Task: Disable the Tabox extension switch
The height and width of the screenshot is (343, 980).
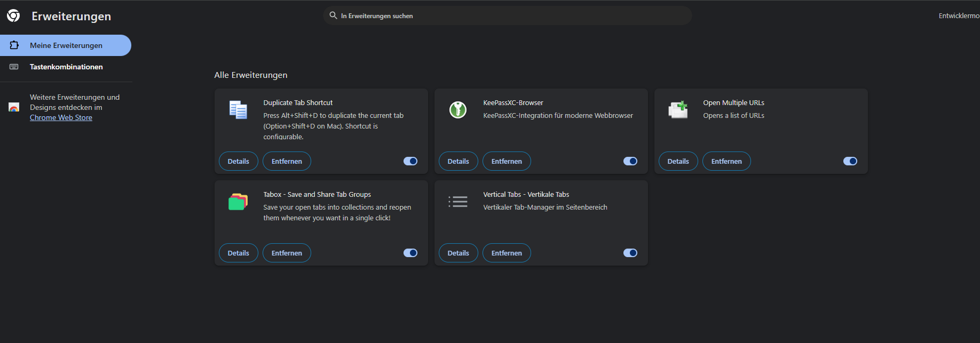Action: [410, 253]
